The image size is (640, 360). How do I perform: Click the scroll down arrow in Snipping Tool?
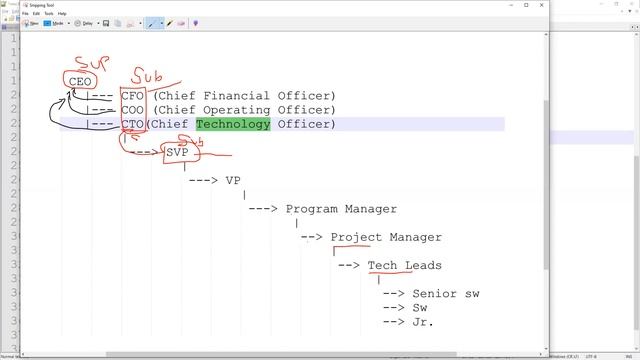pyautogui.click(x=546, y=348)
